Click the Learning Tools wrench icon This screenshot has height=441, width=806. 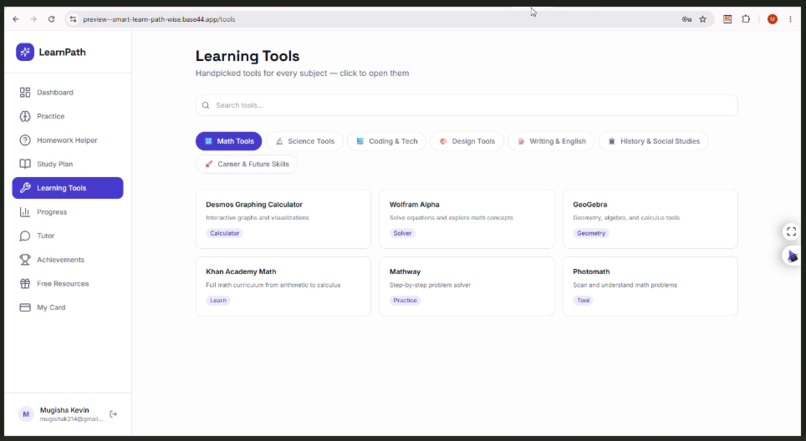tap(25, 188)
